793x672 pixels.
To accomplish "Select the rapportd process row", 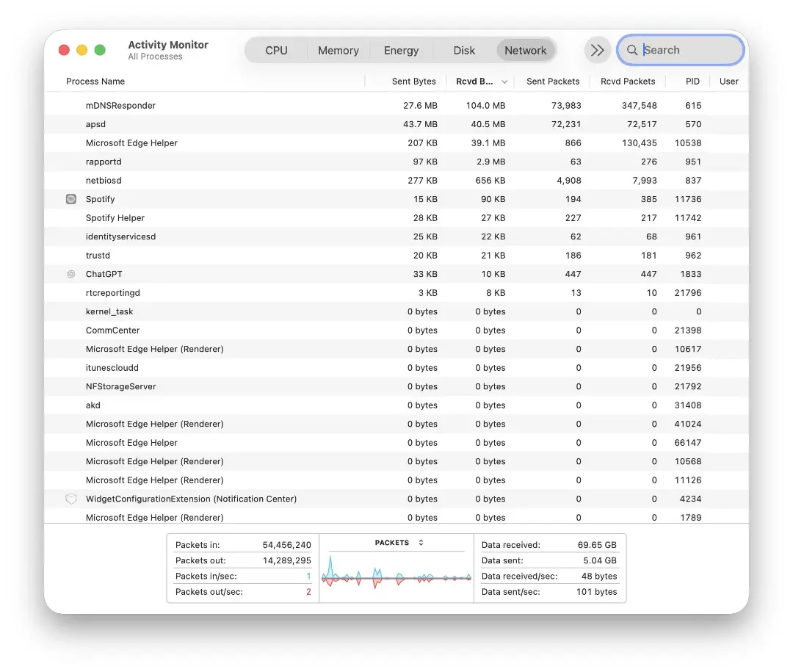I will pyautogui.click(x=396, y=162).
